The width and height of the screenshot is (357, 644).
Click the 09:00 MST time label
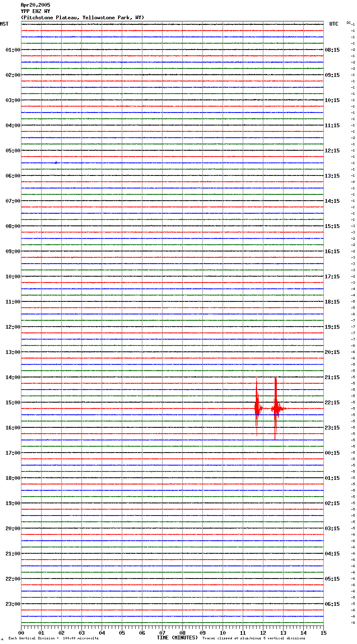pyautogui.click(x=13, y=251)
